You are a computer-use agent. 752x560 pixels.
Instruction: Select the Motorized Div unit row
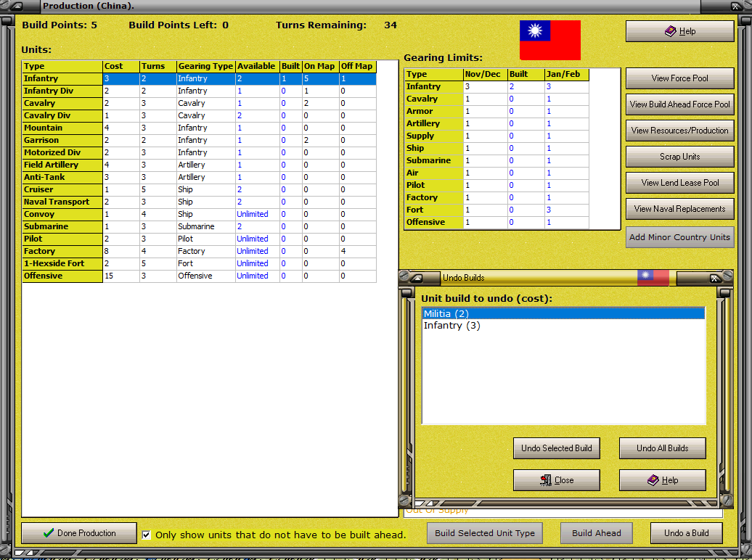(x=199, y=152)
